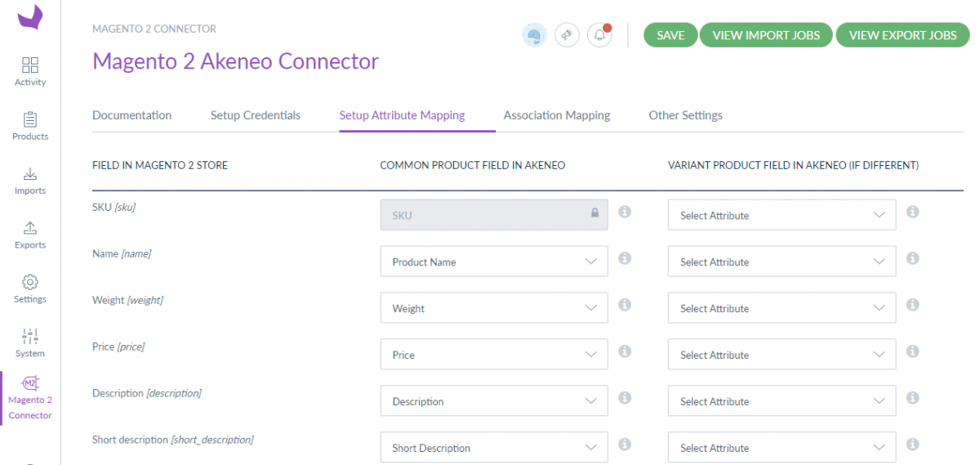Screen dimensions: 980x465
Task: Switch to the Setup Credentials tab
Action: coord(256,115)
